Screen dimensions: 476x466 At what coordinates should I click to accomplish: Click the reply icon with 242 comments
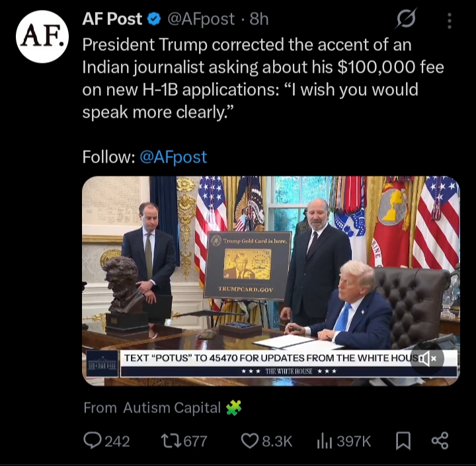pos(106,441)
